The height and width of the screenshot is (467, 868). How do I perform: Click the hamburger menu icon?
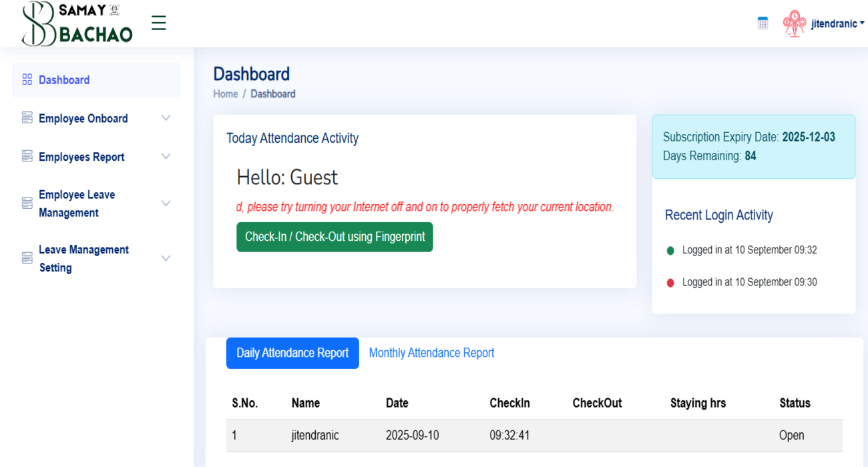click(159, 22)
